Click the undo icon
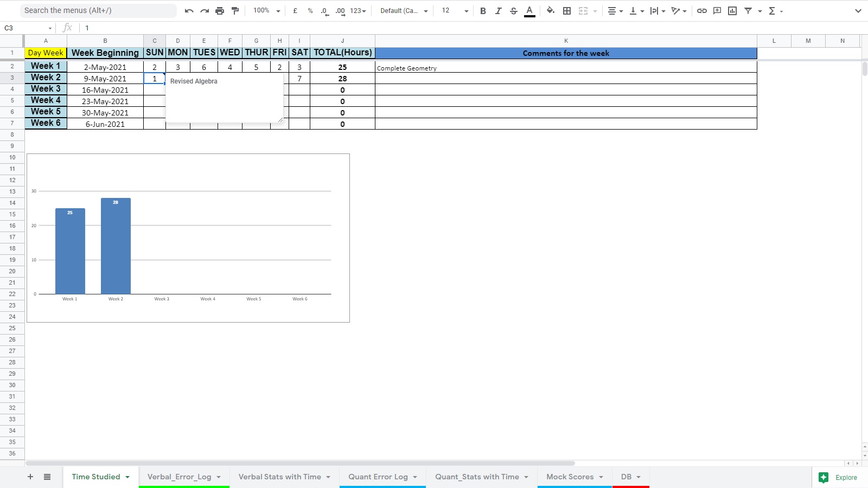 coord(189,11)
